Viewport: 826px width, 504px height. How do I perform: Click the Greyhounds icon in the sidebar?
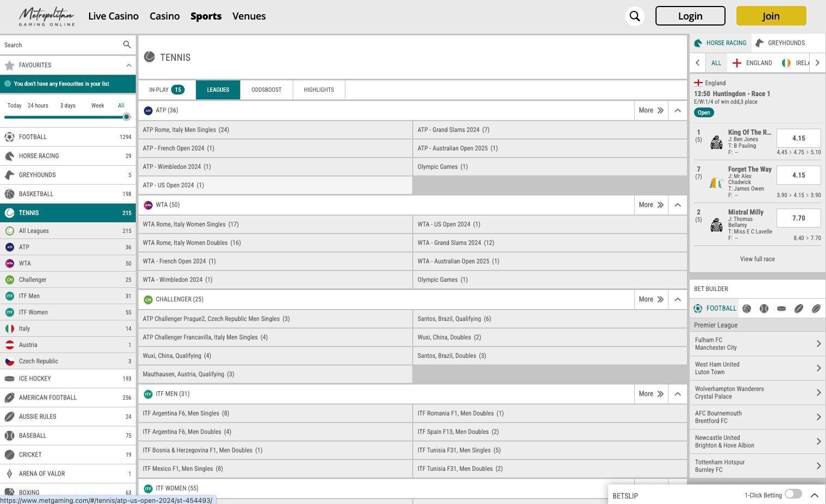coord(9,175)
